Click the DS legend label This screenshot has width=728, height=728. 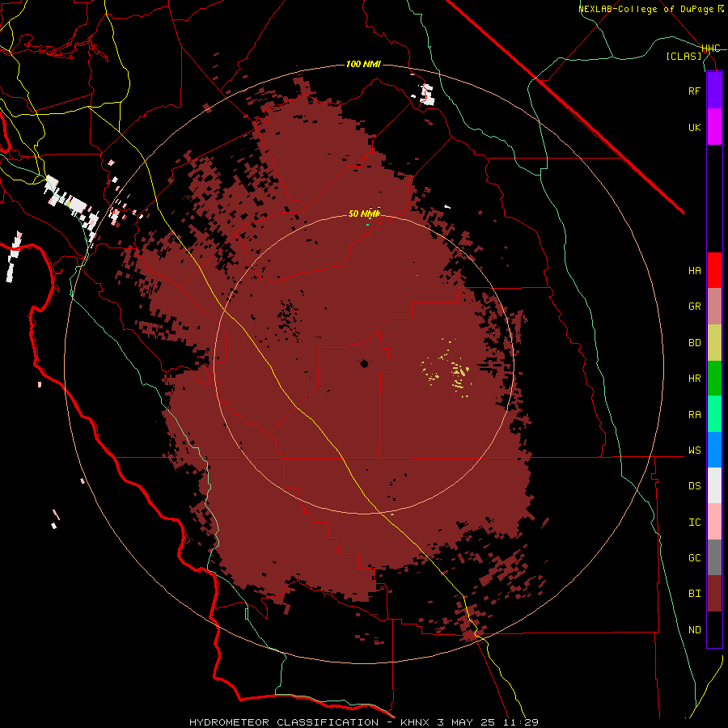pos(694,486)
